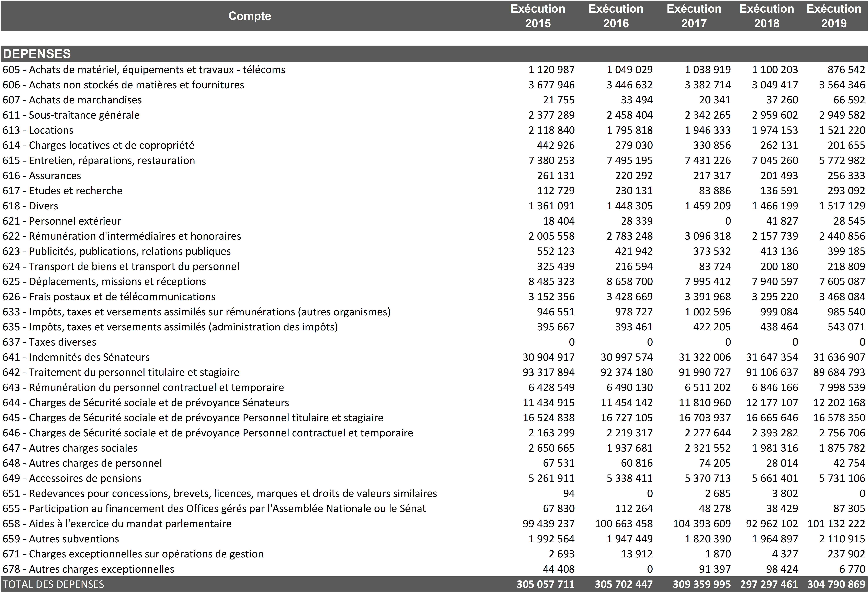Click the DEPENSES section heading

point(37,54)
